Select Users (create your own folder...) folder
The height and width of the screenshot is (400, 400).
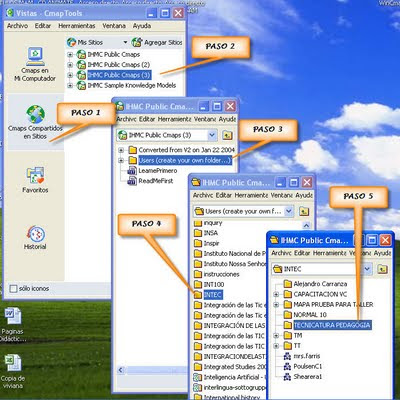pos(185,161)
